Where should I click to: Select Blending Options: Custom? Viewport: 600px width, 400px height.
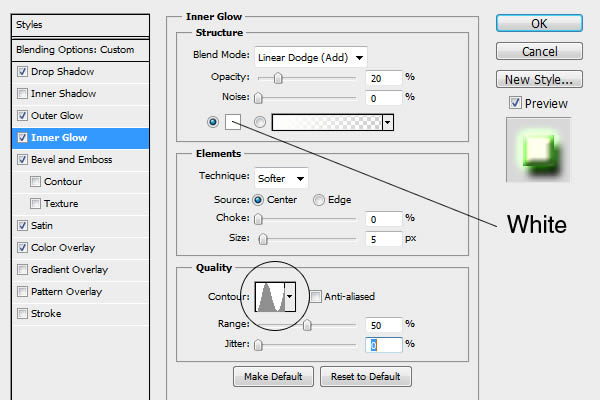click(81, 50)
